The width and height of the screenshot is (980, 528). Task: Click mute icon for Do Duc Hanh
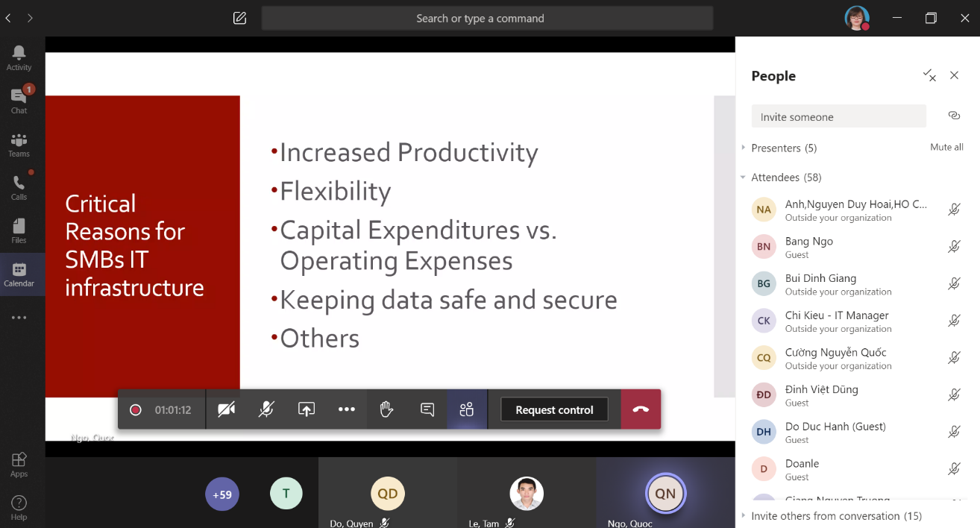[x=954, y=432]
